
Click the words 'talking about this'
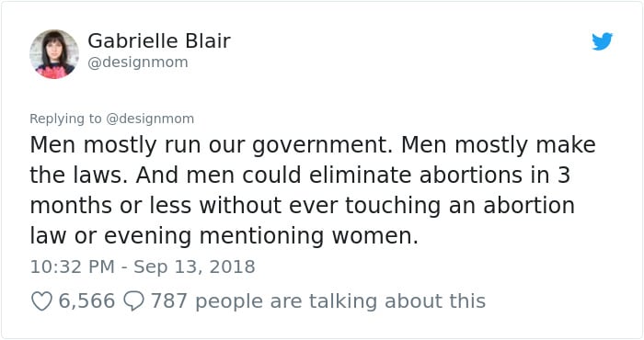point(397,301)
